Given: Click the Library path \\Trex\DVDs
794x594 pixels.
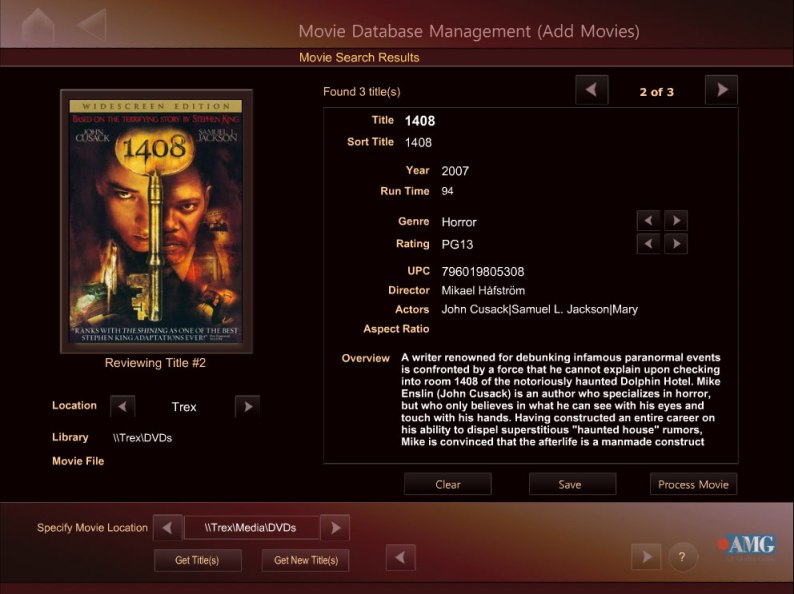Looking at the screenshot, I should tap(142, 438).
